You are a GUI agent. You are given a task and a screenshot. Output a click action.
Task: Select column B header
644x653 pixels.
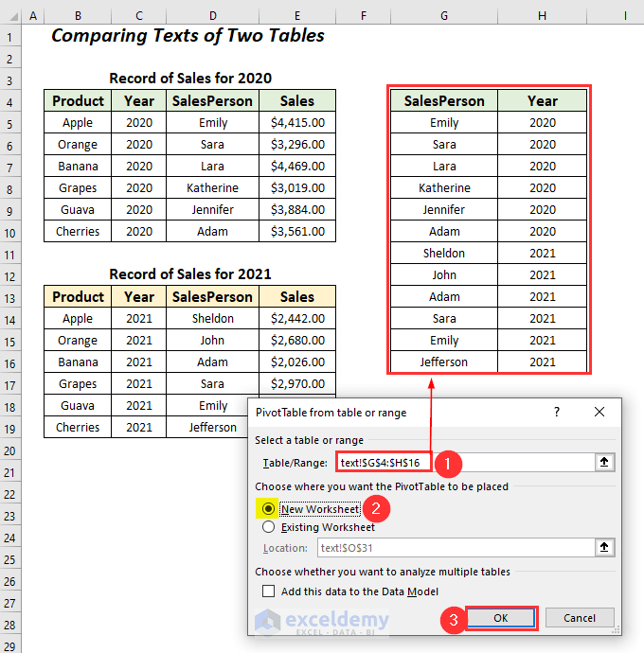click(78, 16)
